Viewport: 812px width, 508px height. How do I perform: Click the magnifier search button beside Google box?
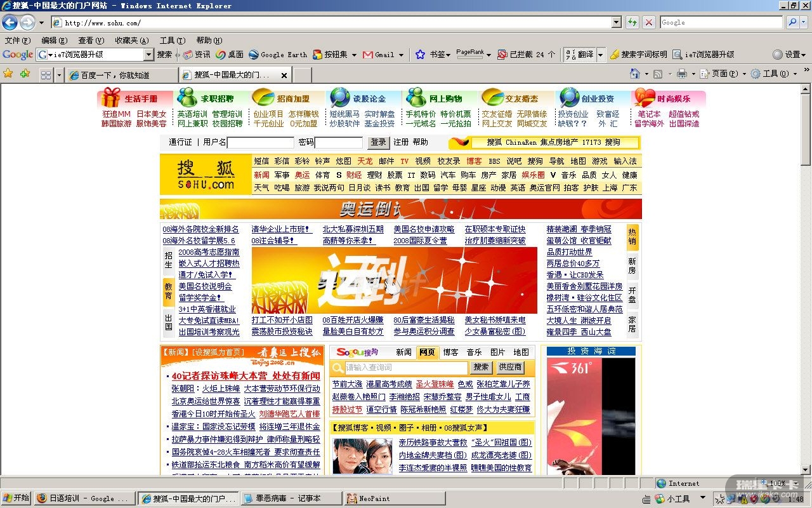click(x=792, y=22)
